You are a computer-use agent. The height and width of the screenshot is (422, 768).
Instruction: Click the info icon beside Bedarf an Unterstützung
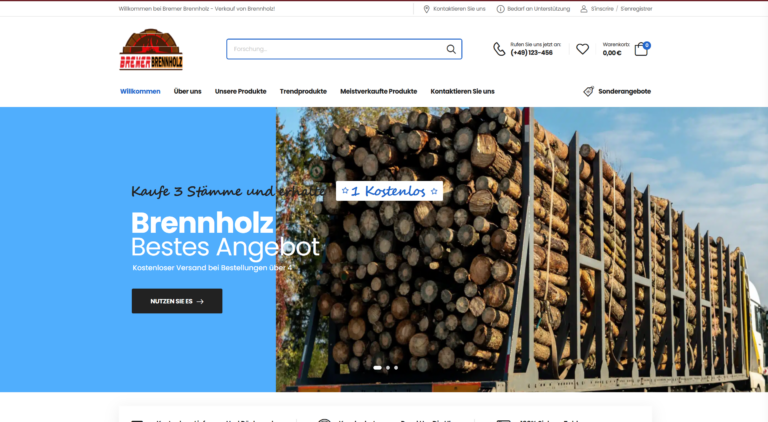[500, 8]
